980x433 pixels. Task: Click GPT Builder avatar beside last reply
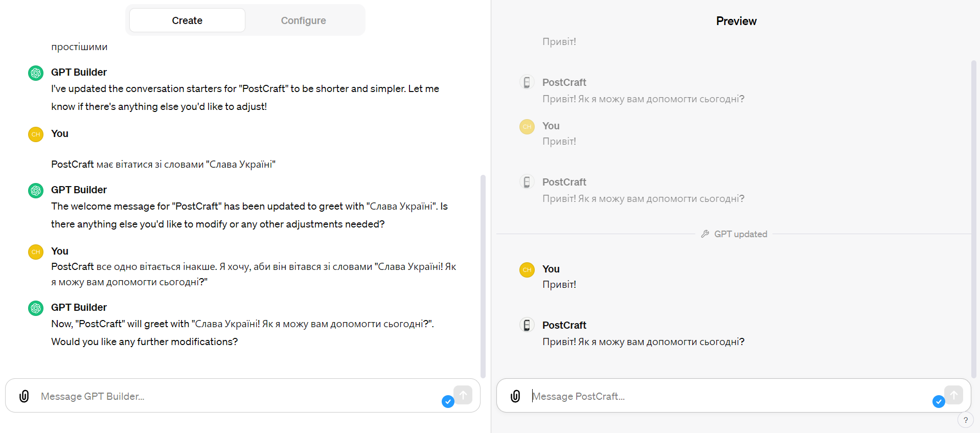tap(36, 308)
